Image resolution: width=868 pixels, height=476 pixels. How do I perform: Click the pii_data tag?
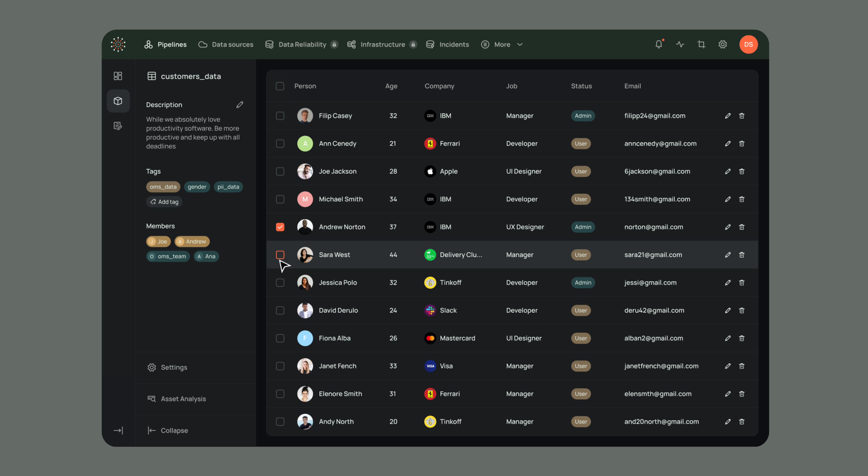228,187
